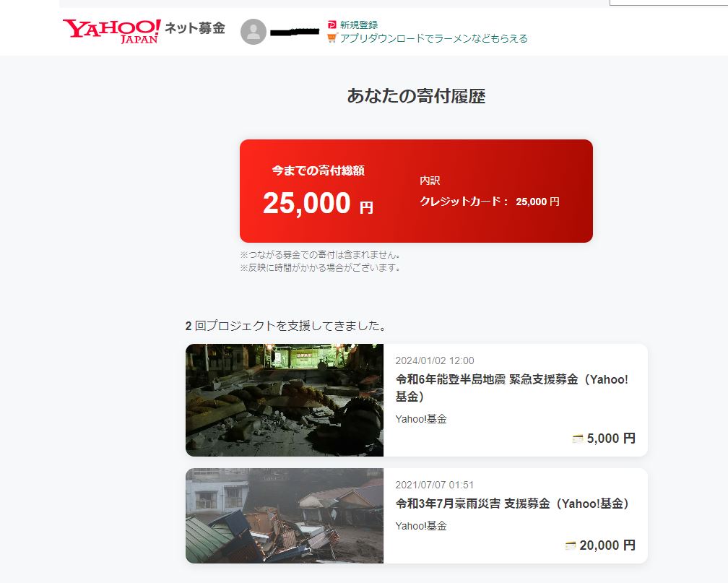Open 令和6年能登半島地震 緊急支援募金 project title

point(511,388)
